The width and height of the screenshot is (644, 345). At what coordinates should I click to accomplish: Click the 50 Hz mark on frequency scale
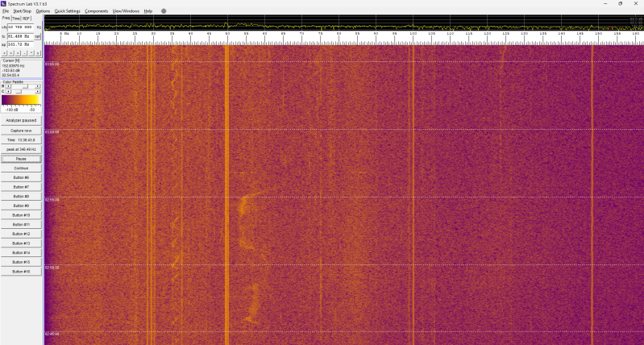pos(227,34)
